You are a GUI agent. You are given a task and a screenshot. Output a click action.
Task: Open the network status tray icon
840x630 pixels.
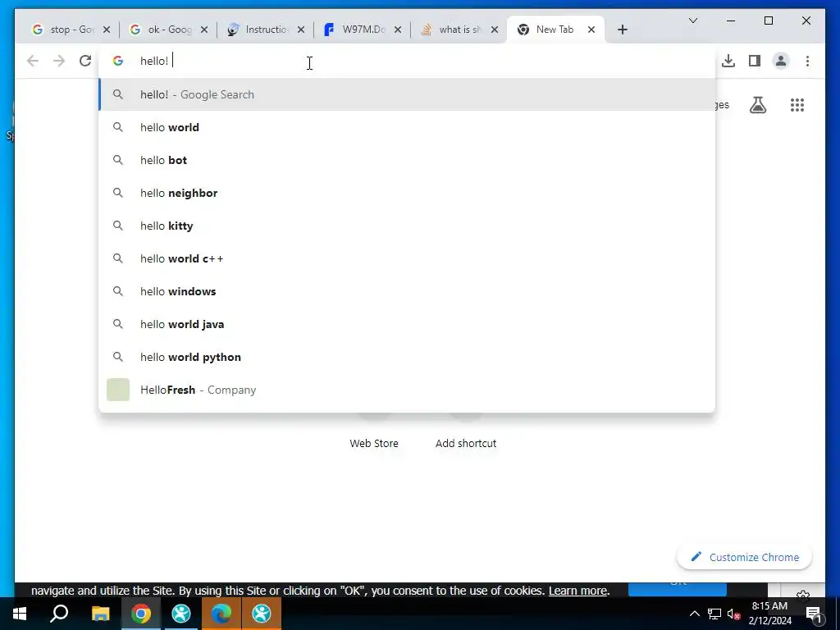714,614
